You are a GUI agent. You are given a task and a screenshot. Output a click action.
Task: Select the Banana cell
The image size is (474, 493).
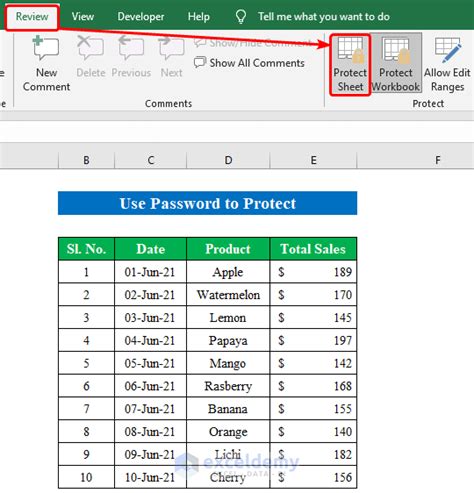pos(228,409)
